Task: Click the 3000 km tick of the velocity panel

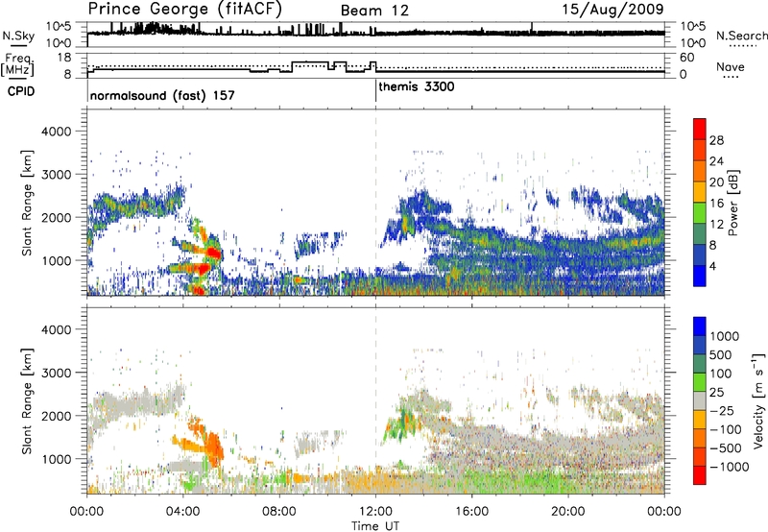Action: (x=56, y=373)
